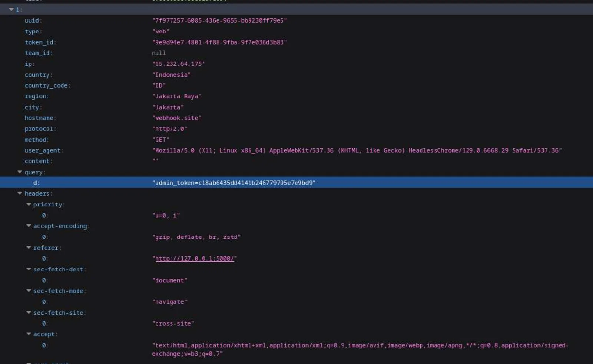Collapse the query section arrow
Image resolution: width=593 pixels, height=364 pixels.
click(20, 172)
